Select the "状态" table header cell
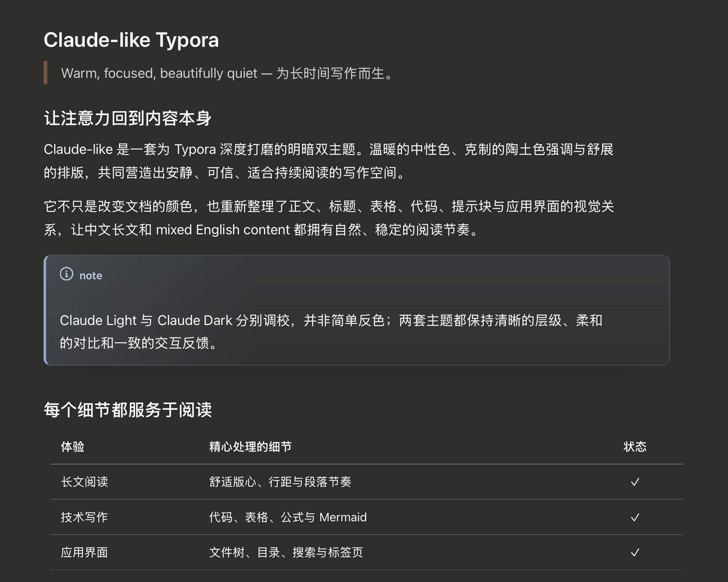728x582 pixels. pyautogui.click(x=635, y=447)
